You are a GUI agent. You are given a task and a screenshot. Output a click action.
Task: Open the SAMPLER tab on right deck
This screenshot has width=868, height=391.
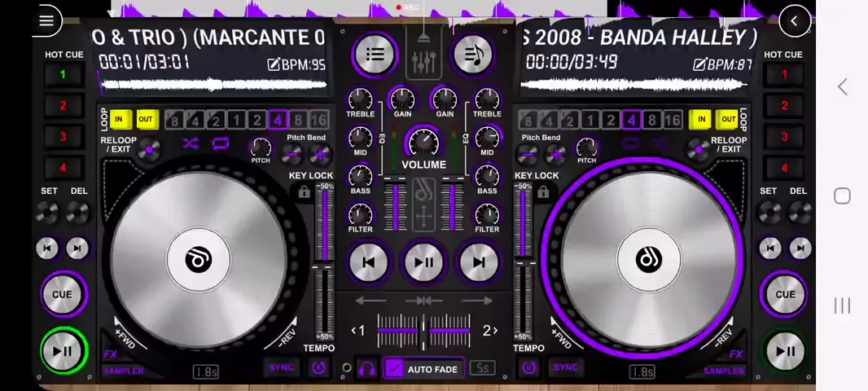click(723, 371)
